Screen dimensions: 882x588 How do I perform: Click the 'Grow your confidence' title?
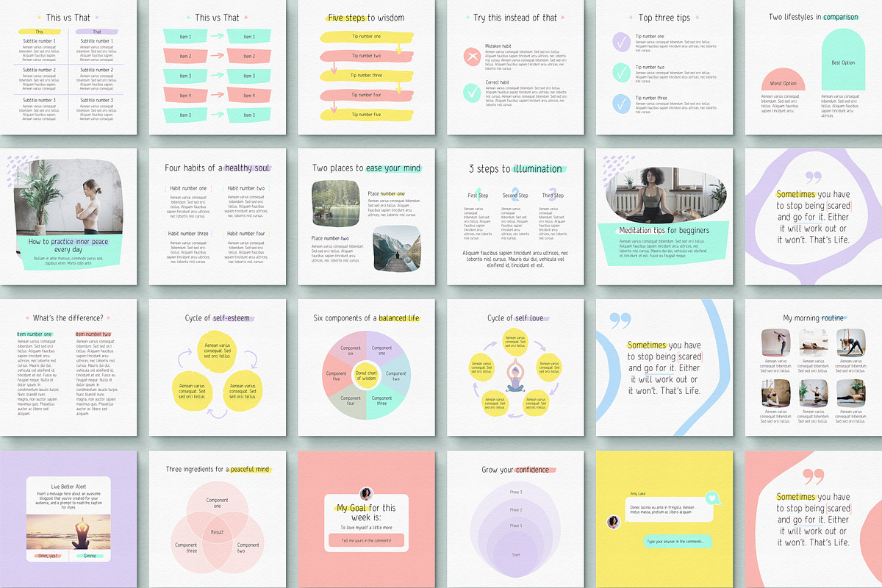(x=515, y=470)
